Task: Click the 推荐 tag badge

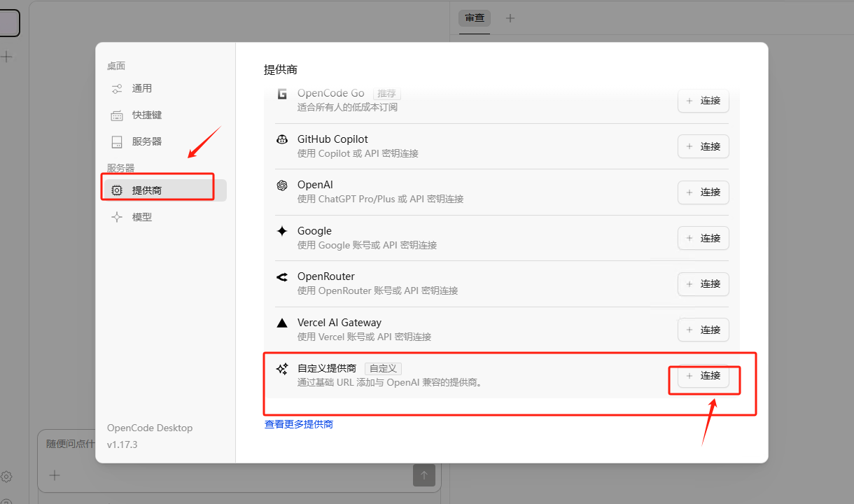Action: (x=386, y=93)
